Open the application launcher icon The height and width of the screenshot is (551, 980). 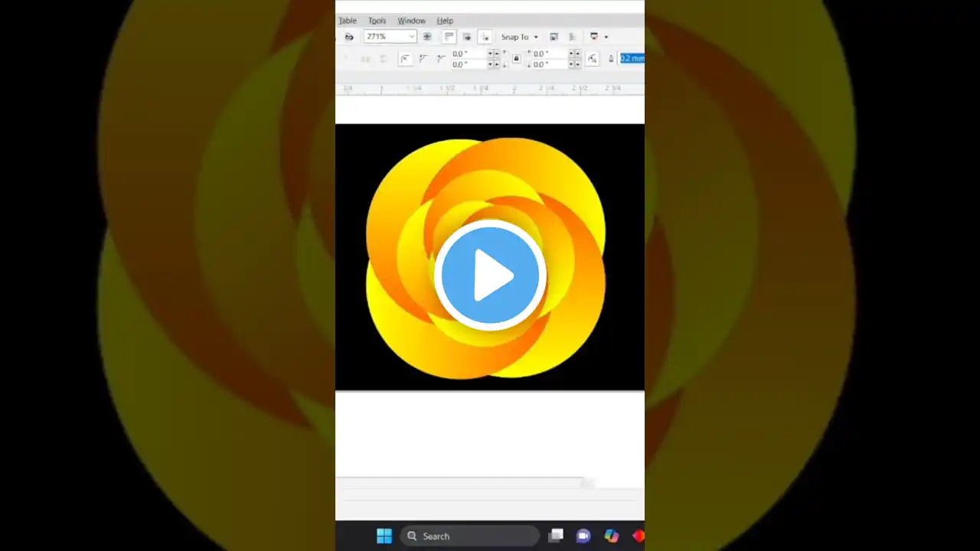pos(593,37)
